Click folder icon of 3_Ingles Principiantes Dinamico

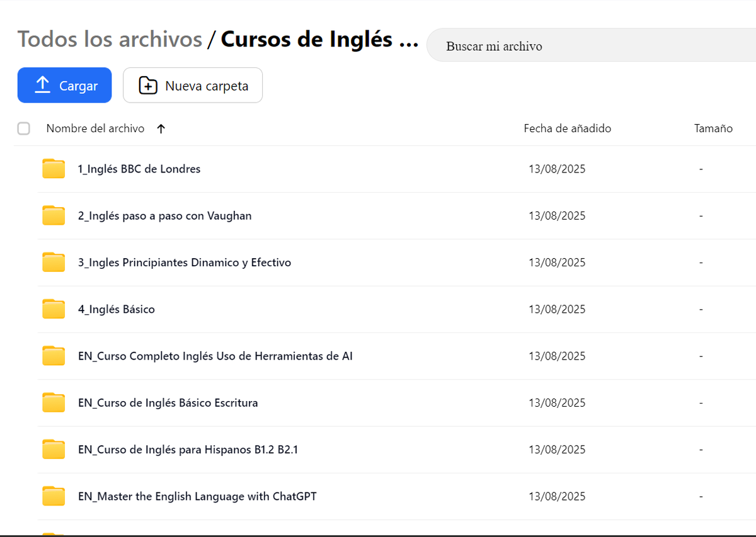(54, 262)
